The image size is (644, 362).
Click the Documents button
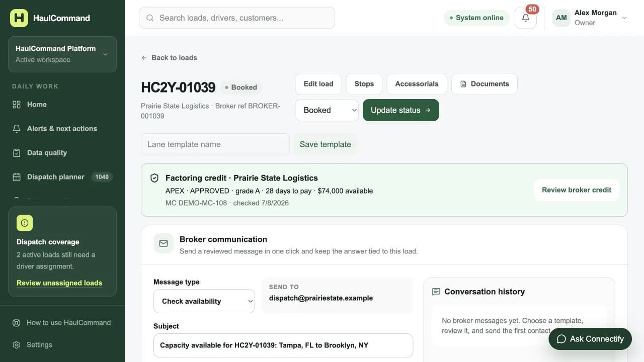tap(485, 84)
